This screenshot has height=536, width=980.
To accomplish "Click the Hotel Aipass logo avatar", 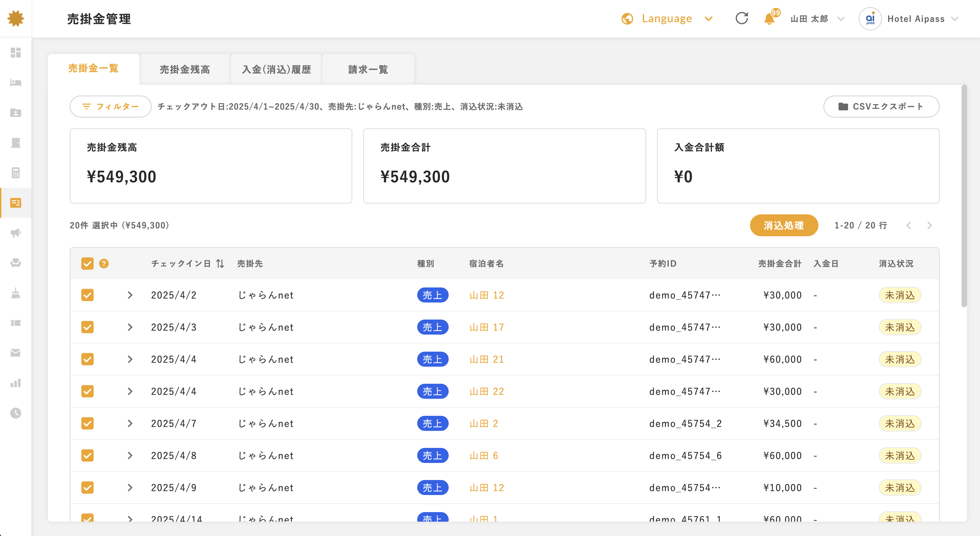I will (870, 19).
